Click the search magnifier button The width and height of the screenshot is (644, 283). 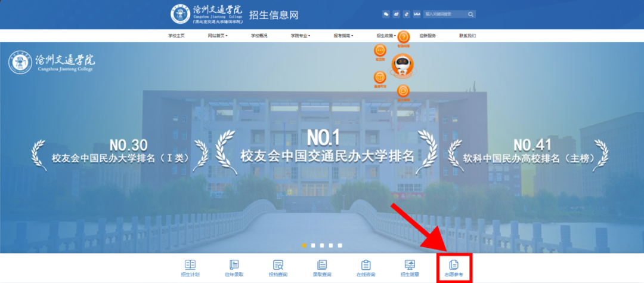coord(470,14)
